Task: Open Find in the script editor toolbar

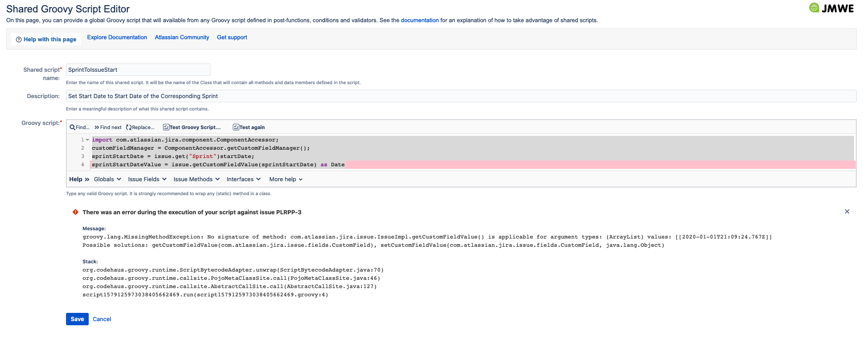Action: coord(79,128)
